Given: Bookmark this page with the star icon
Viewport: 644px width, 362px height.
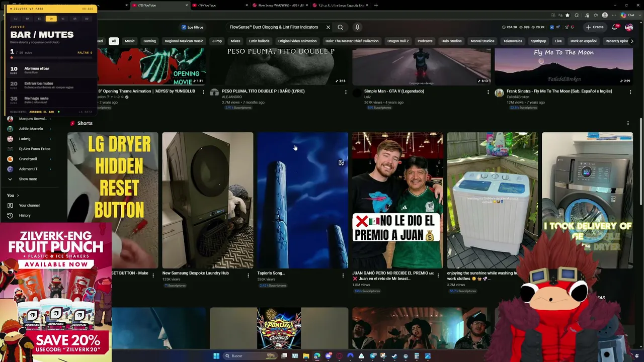Looking at the screenshot, I should click(x=568, y=15).
